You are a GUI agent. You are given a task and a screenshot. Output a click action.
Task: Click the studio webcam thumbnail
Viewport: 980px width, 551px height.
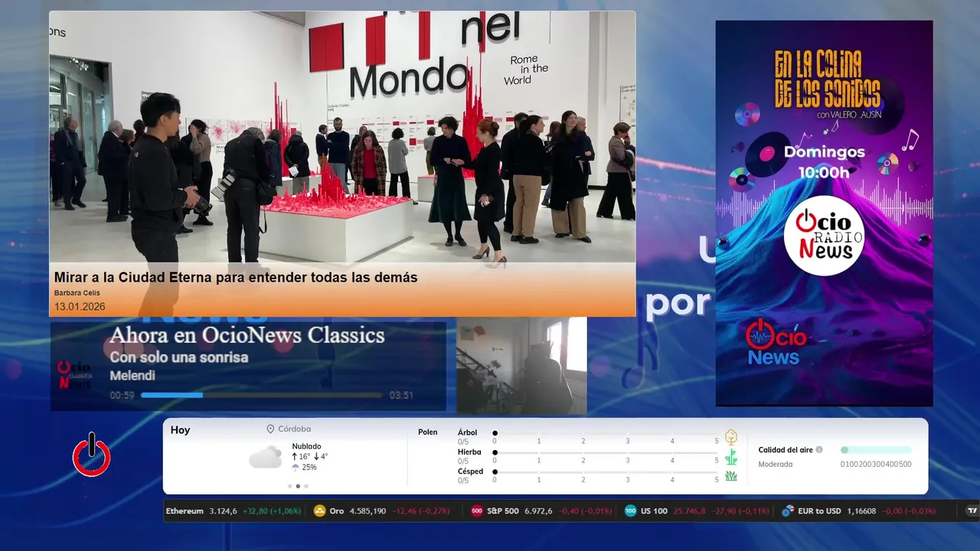click(x=522, y=366)
